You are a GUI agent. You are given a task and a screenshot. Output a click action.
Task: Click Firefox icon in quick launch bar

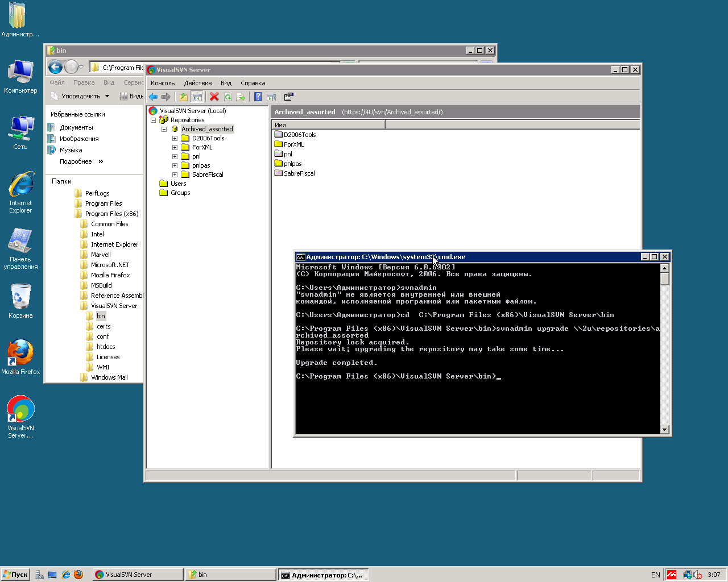click(78, 575)
